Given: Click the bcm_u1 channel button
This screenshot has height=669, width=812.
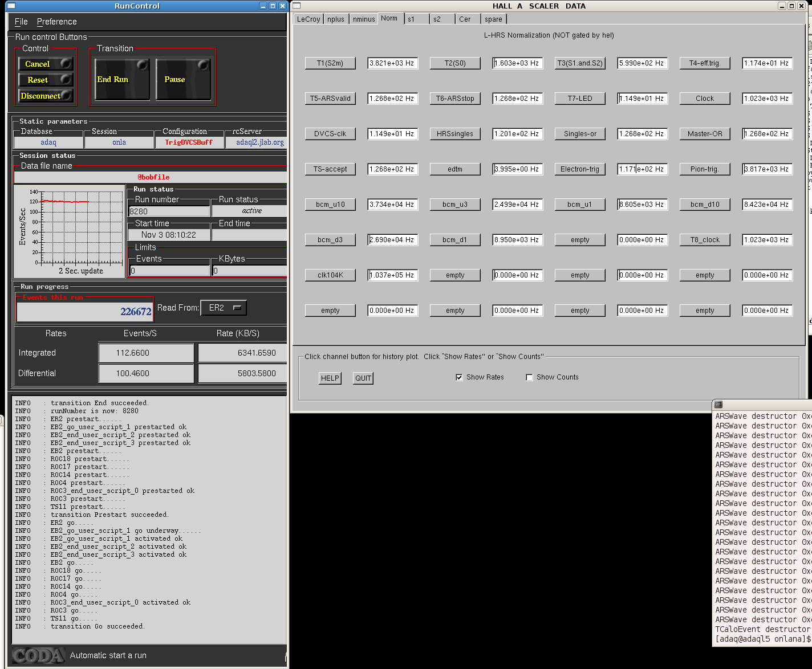Looking at the screenshot, I should pos(580,205).
